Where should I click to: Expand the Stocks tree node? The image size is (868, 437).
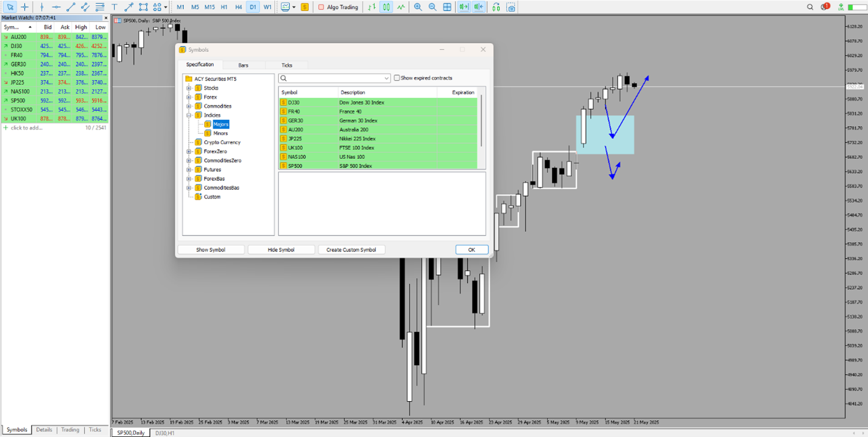click(189, 88)
